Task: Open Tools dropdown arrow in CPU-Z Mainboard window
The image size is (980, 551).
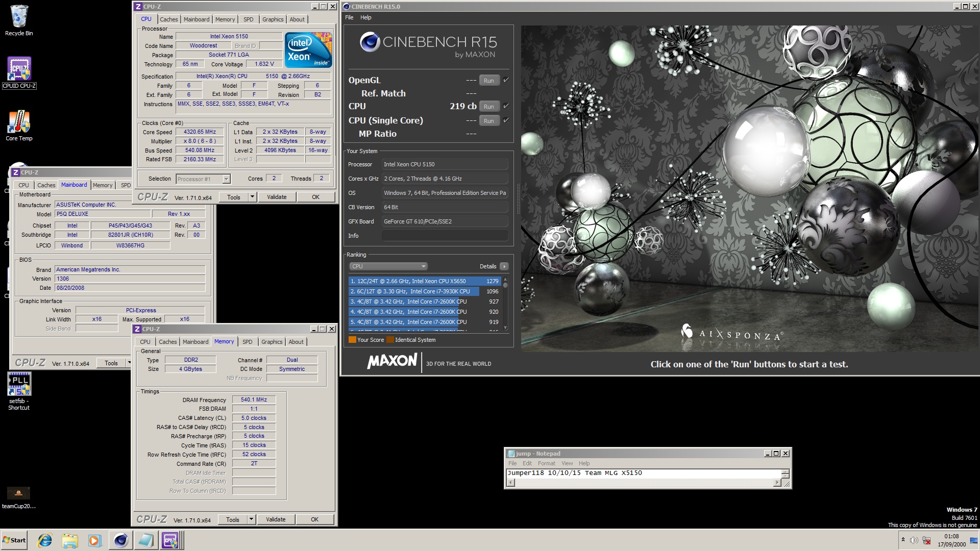Action: tap(129, 363)
